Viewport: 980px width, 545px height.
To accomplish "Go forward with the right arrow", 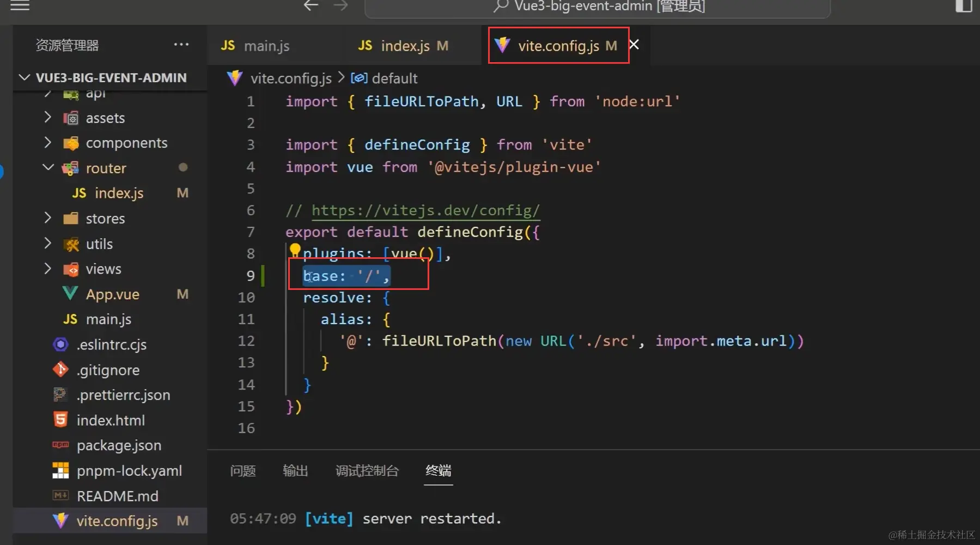I will (340, 5).
